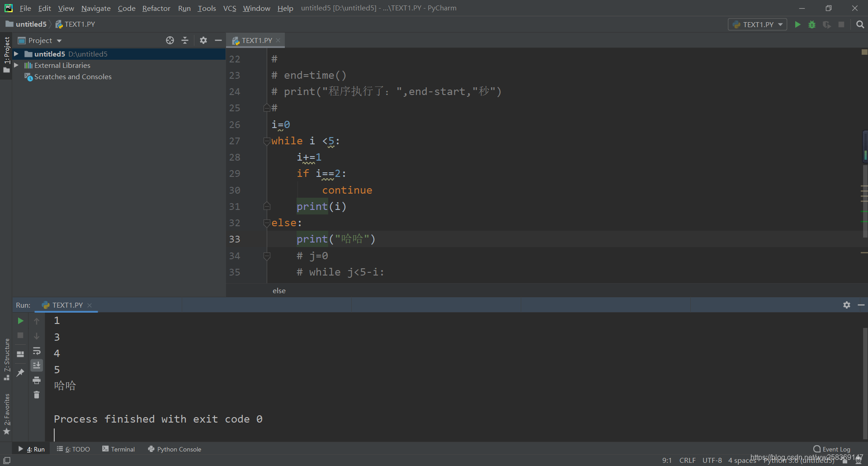
Task: Print the Run console output
Action: tap(37, 380)
